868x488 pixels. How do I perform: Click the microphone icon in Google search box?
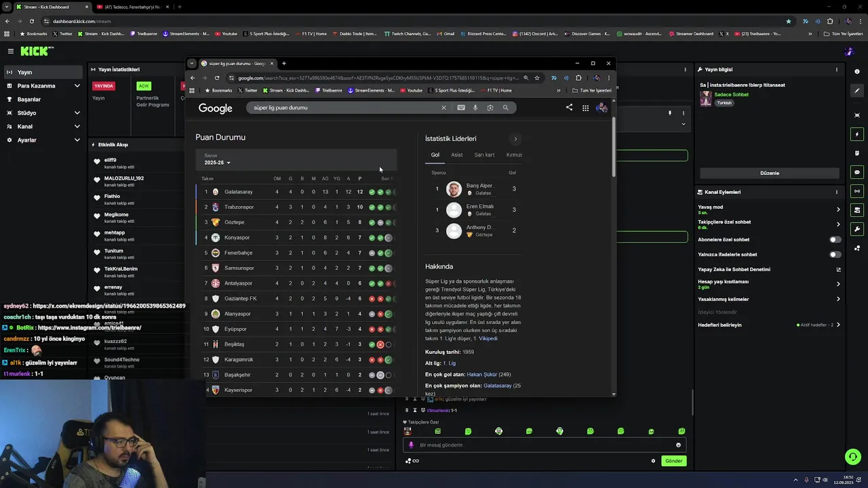point(475,108)
